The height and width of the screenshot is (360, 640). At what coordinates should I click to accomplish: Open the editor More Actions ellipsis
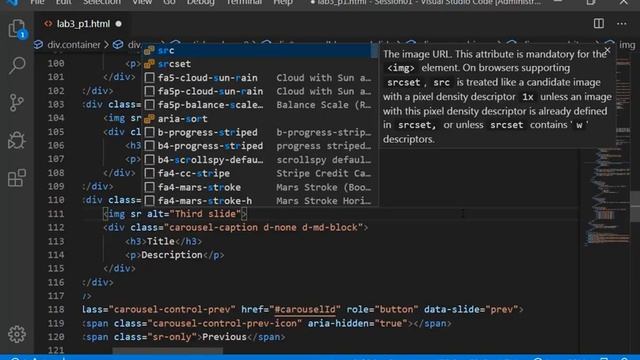point(622,24)
